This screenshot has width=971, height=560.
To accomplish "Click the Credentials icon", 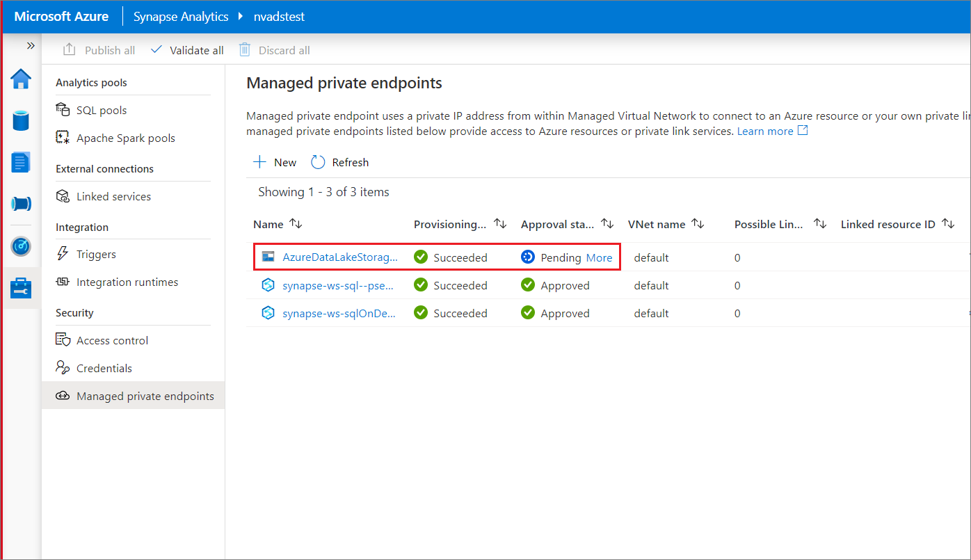I will [x=62, y=367].
